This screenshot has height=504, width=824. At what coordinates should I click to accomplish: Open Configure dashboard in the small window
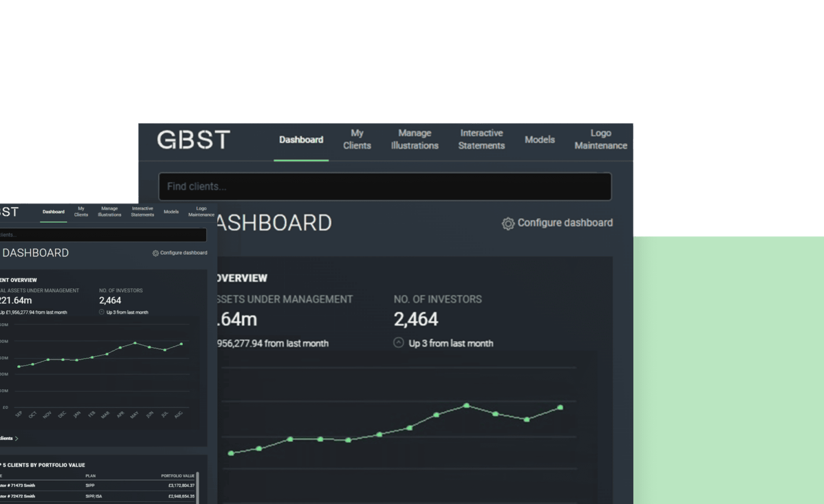point(180,253)
